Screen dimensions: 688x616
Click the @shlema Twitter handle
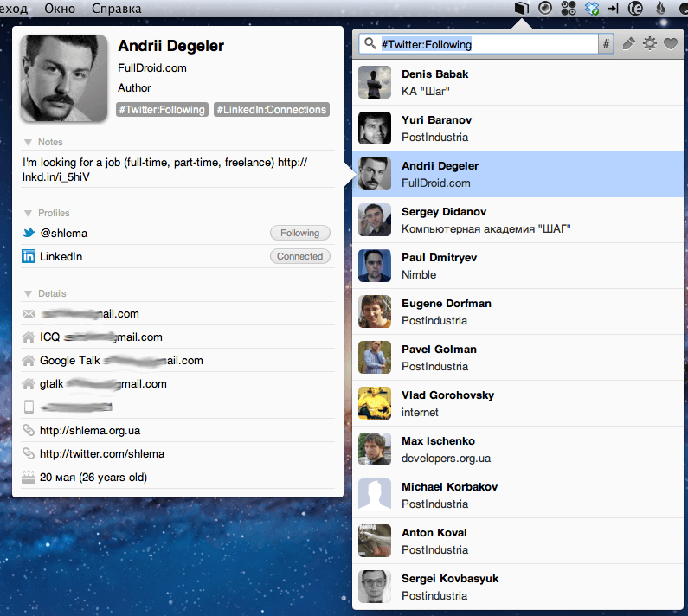tap(64, 233)
